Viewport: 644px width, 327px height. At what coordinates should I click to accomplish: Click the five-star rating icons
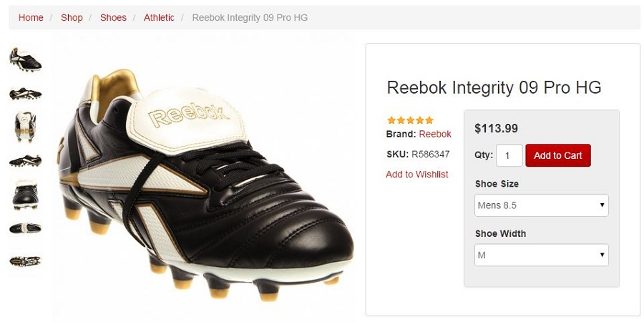click(410, 120)
